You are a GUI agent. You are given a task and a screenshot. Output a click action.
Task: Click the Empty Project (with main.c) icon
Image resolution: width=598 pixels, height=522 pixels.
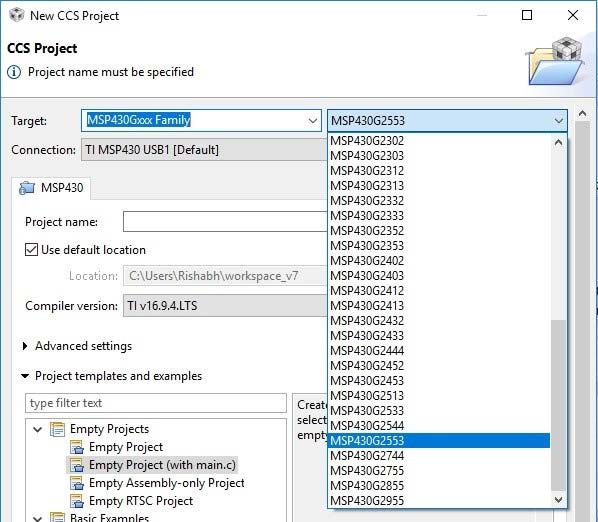point(77,465)
